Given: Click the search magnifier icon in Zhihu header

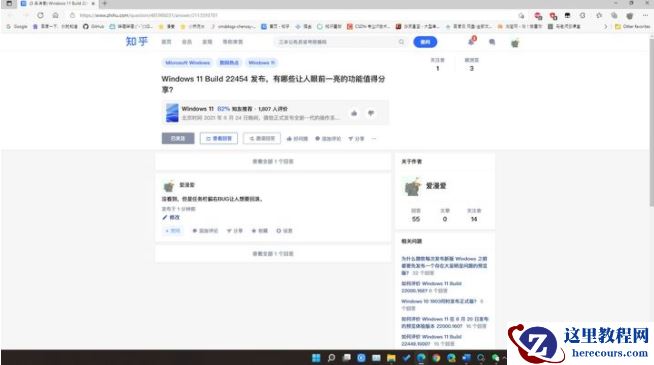Looking at the screenshot, I should click(x=401, y=42).
